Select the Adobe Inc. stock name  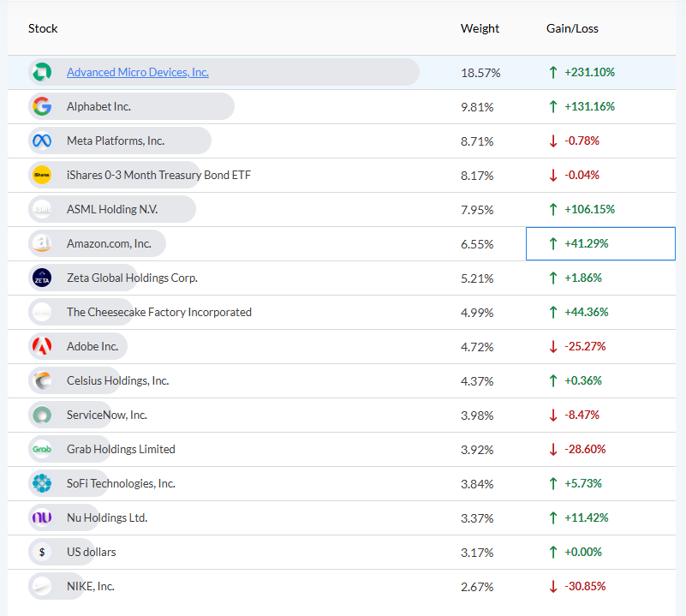tap(92, 346)
